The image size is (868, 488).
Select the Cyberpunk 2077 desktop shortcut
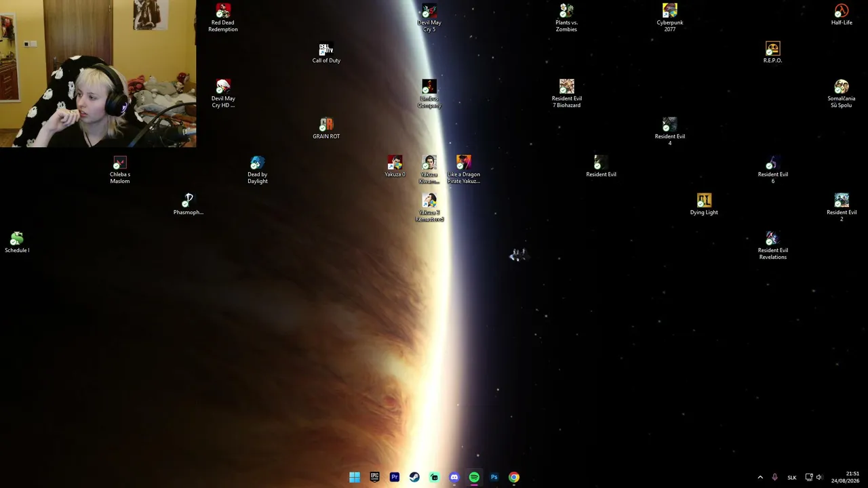(x=670, y=18)
